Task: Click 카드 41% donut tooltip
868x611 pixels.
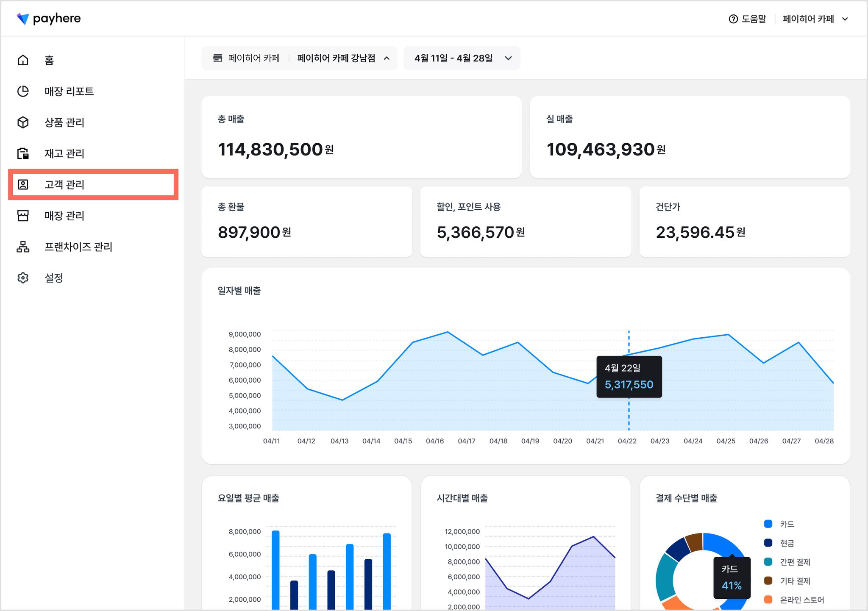Action: point(732,578)
